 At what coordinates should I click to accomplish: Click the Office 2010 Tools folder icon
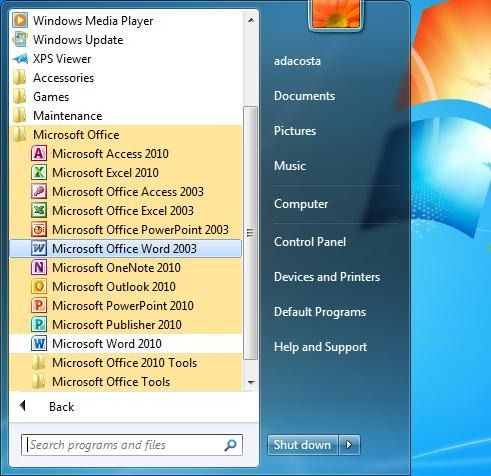pos(39,363)
